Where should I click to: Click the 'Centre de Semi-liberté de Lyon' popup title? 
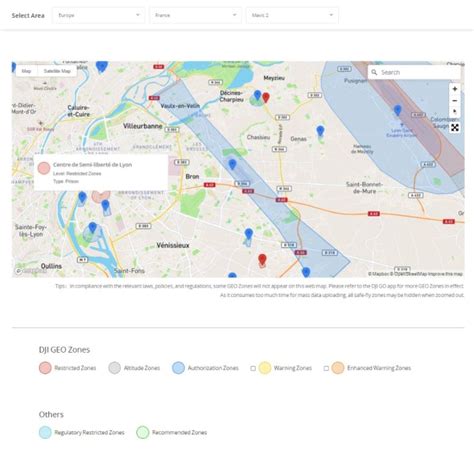92,165
